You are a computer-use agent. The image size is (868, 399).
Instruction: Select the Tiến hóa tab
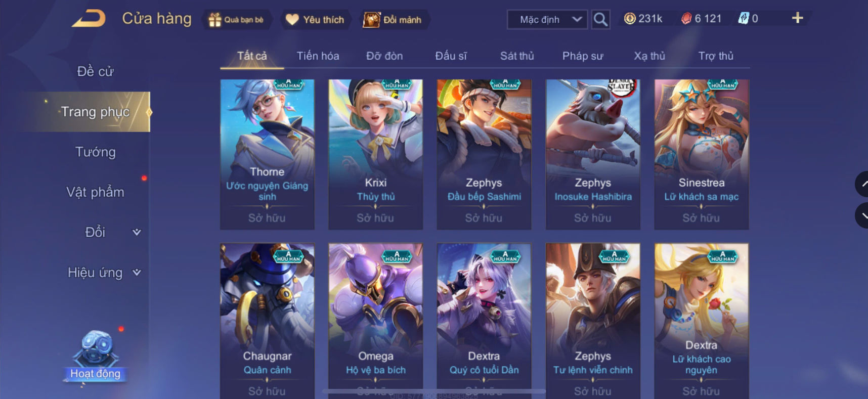click(x=318, y=56)
